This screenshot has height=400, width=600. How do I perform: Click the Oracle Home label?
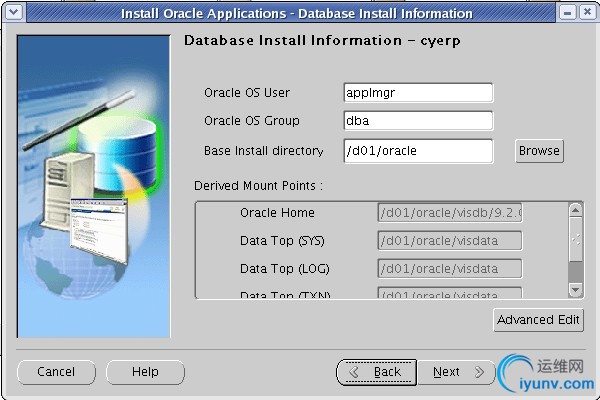point(277,213)
